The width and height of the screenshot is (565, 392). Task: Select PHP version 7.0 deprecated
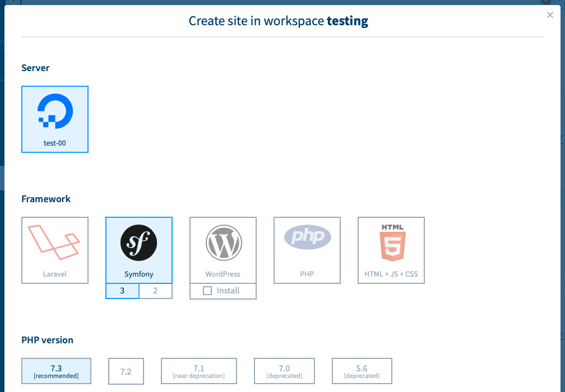284,371
